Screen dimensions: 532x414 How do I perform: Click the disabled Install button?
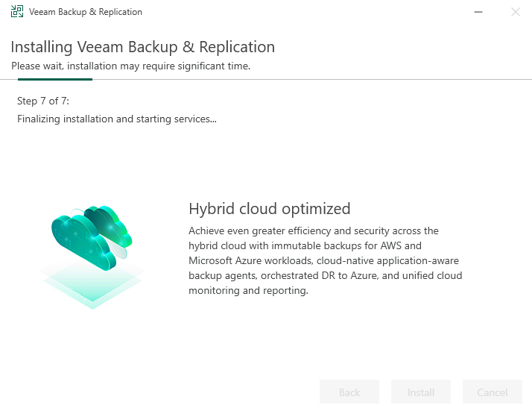tap(421, 392)
